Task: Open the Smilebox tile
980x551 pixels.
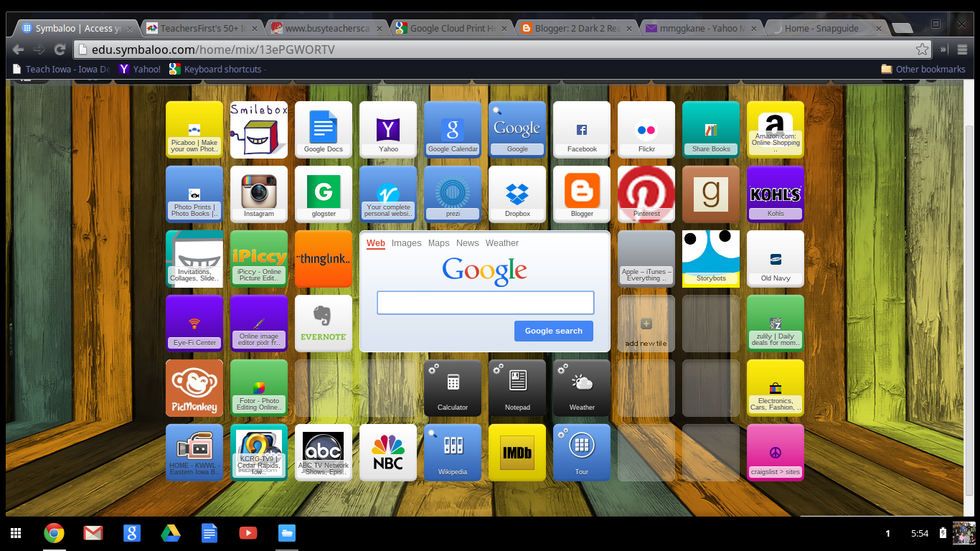Action: [x=259, y=129]
